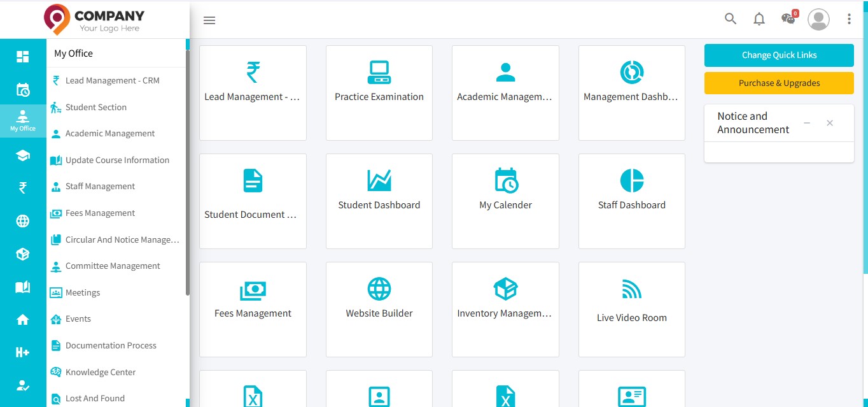The image size is (868, 407).
Task: Select the dashboard grid icon in sidebar
Action: tap(23, 57)
